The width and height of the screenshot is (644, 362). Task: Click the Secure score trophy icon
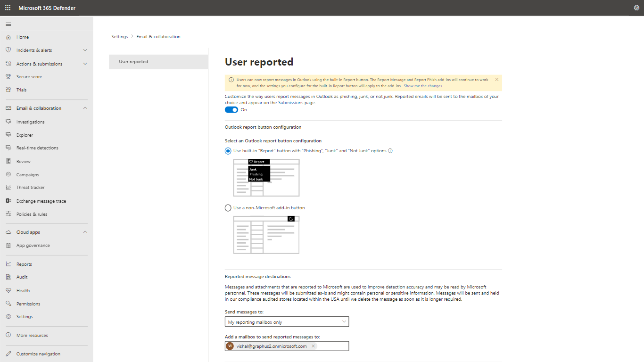coord(8,76)
